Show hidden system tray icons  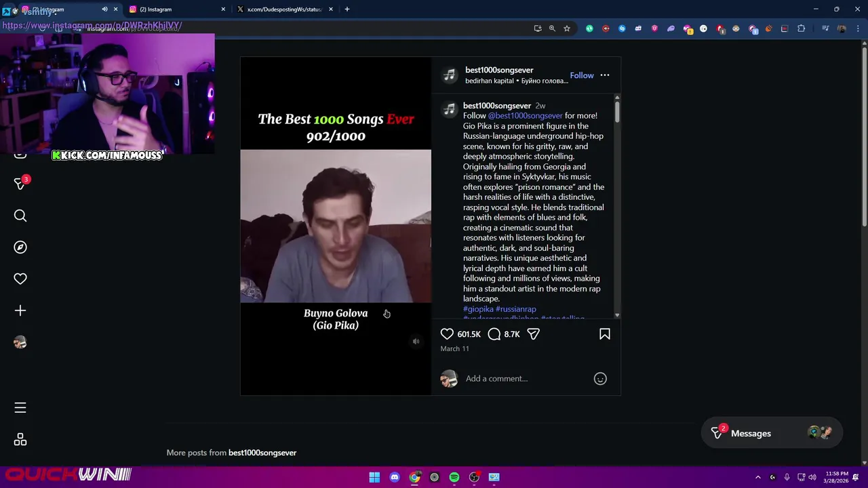click(758, 477)
